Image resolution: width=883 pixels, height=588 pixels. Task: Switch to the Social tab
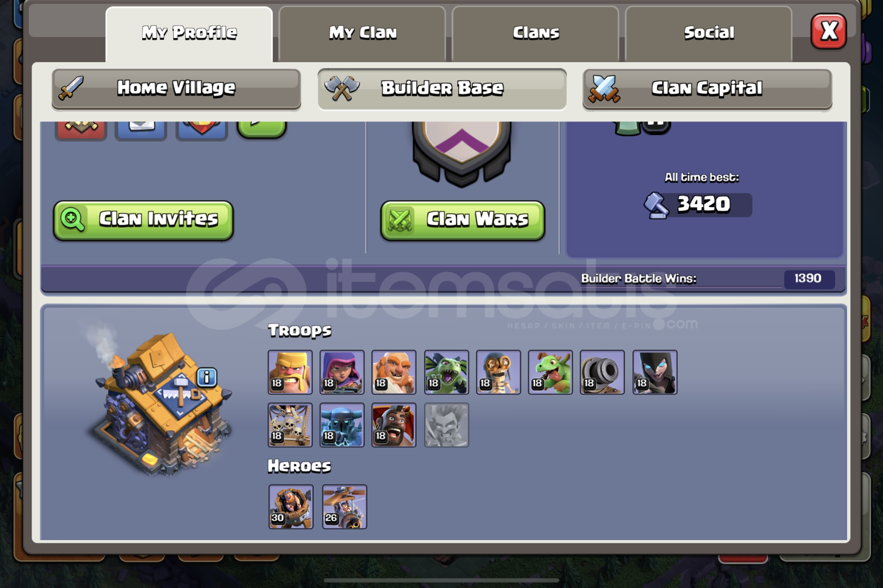pyautogui.click(x=709, y=34)
